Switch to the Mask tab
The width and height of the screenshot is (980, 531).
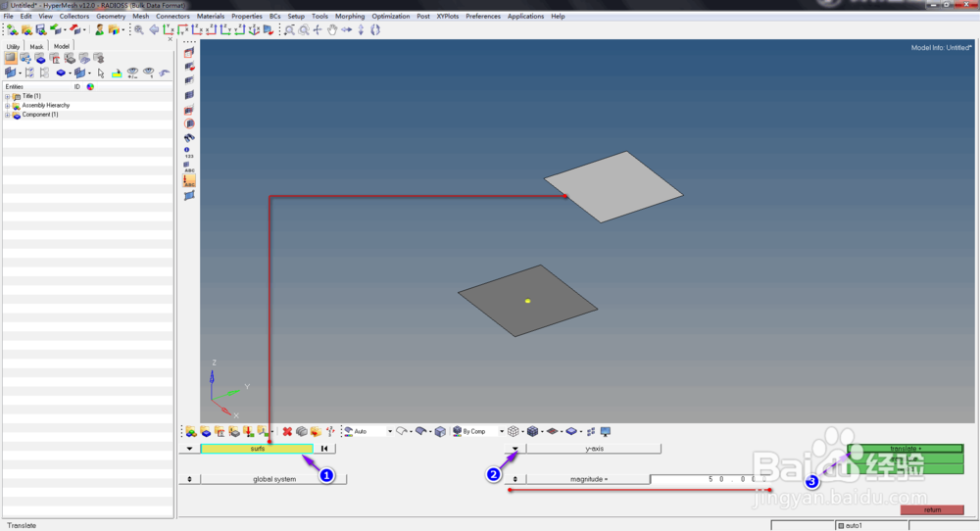pyautogui.click(x=37, y=46)
